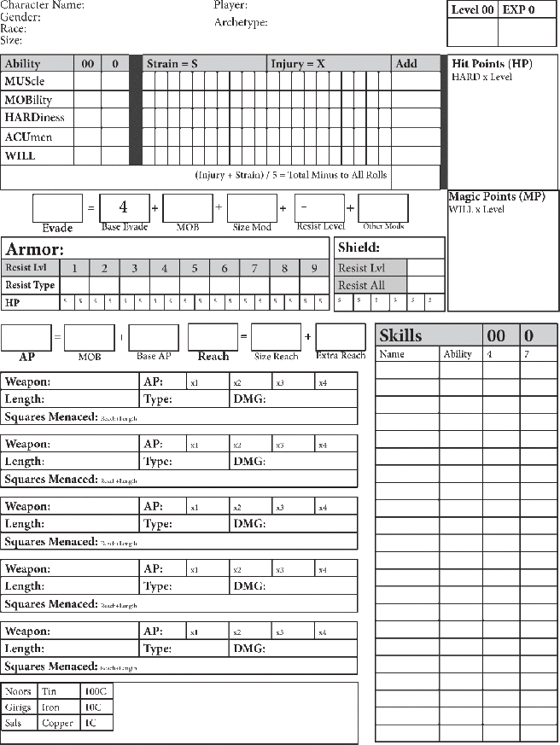Viewport: 560px width, 745px height.
Task: Click the Archetype field label
Action: click(241, 22)
